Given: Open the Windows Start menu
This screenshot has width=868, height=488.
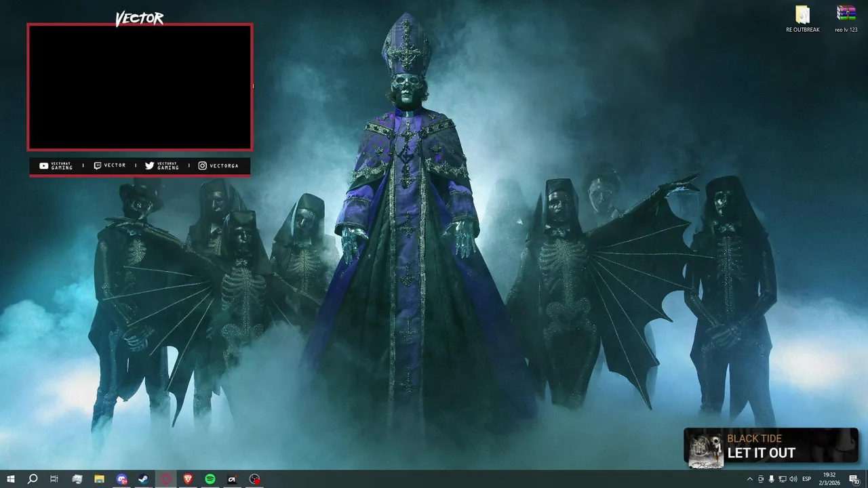Looking at the screenshot, I should point(10,479).
